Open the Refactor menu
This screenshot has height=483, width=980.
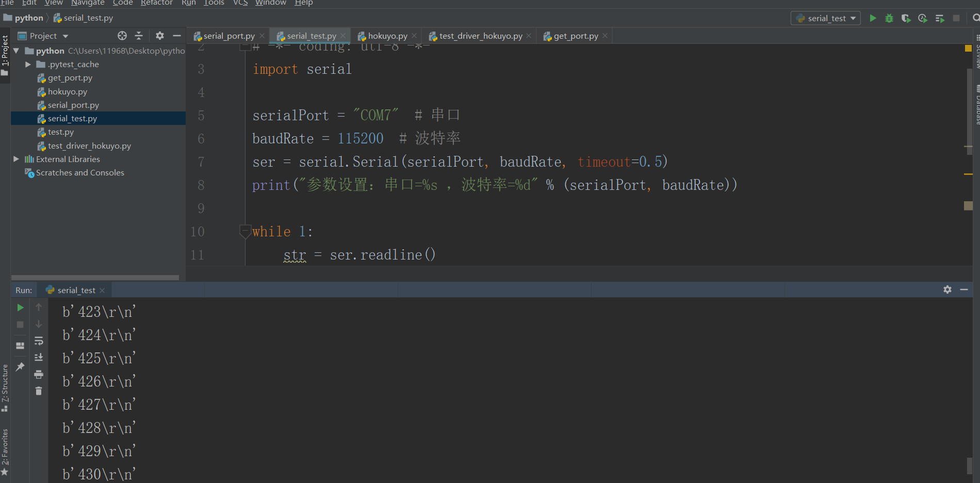(x=156, y=3)
